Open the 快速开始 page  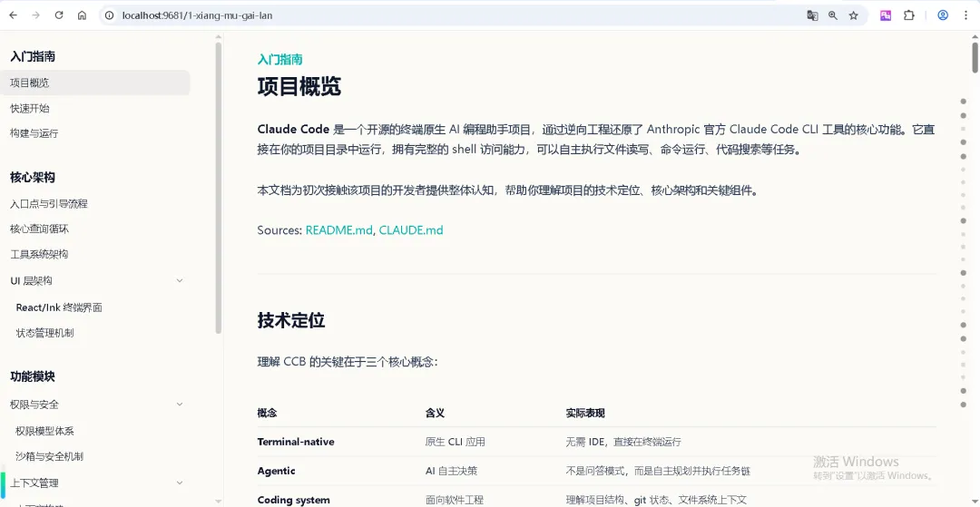tap(30, 108)
